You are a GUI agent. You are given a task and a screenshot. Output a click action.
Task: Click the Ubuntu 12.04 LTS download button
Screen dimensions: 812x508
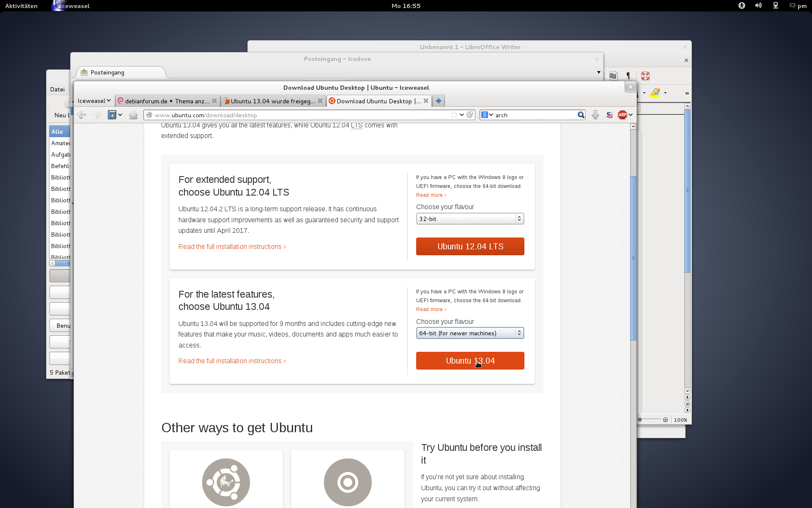click(470, 246)
